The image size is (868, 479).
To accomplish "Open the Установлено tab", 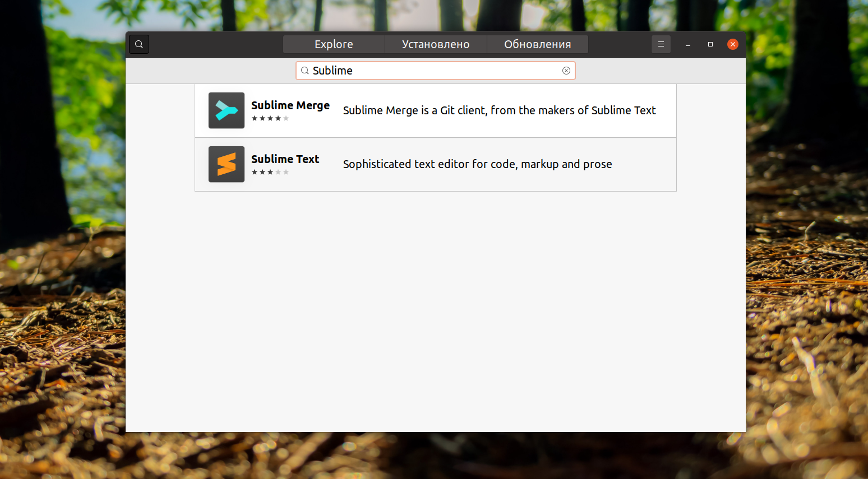I will point(436,44).
